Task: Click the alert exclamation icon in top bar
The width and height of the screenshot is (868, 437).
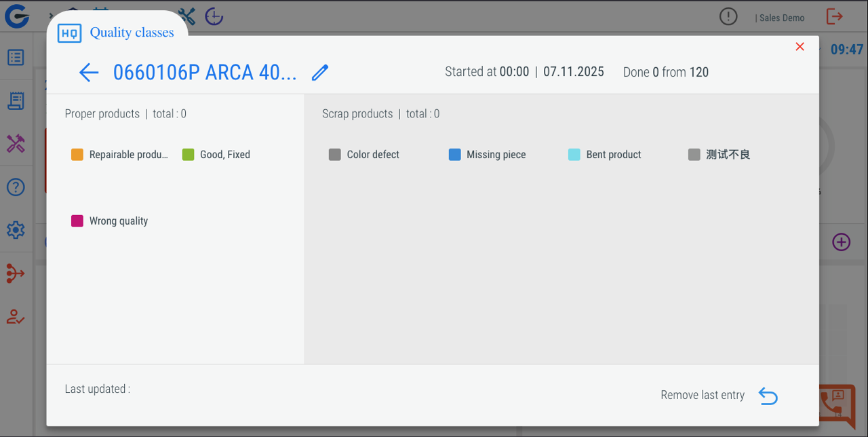Action: 728,17
